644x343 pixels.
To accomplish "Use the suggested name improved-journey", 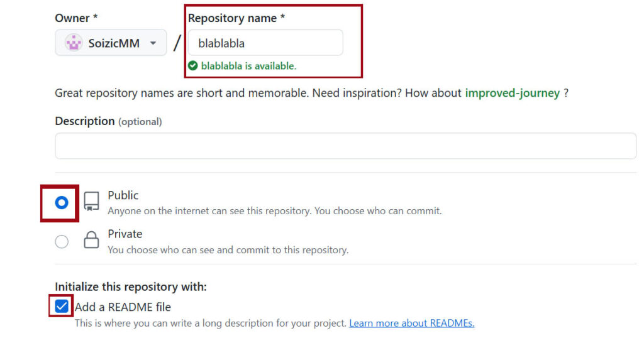I will point(512,93).
